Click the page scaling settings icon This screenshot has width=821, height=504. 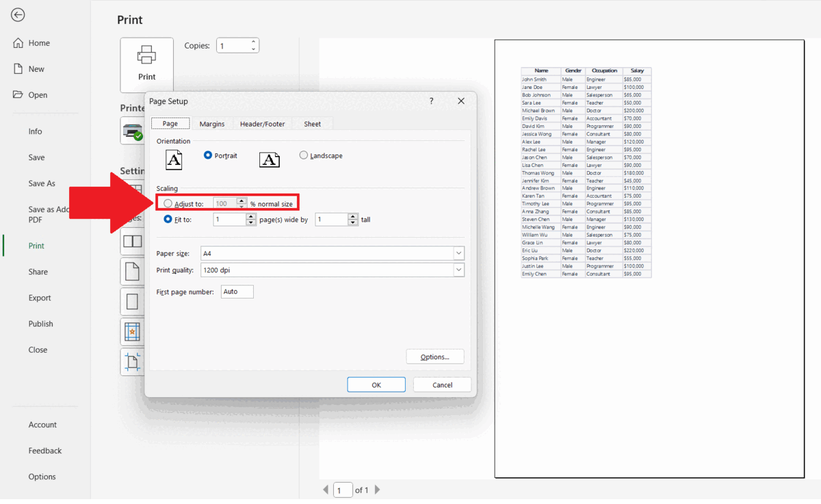[132, 362]
